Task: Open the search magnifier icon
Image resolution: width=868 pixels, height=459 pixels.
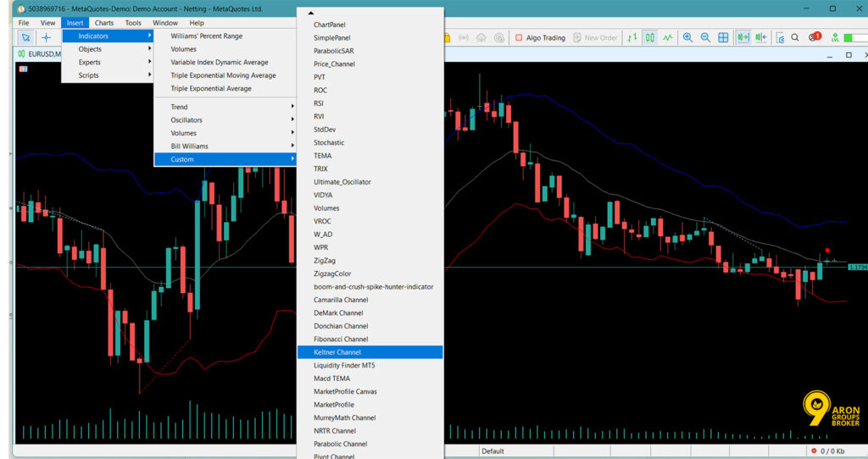Action: 795,37
